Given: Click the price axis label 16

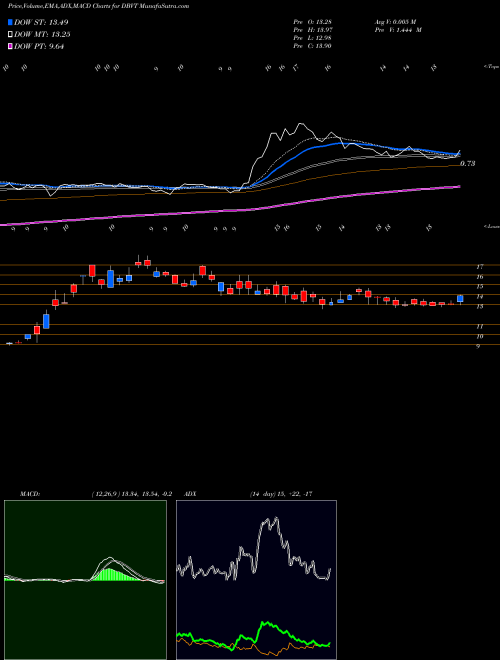Looking at the screenshot, I should point(479,277).
